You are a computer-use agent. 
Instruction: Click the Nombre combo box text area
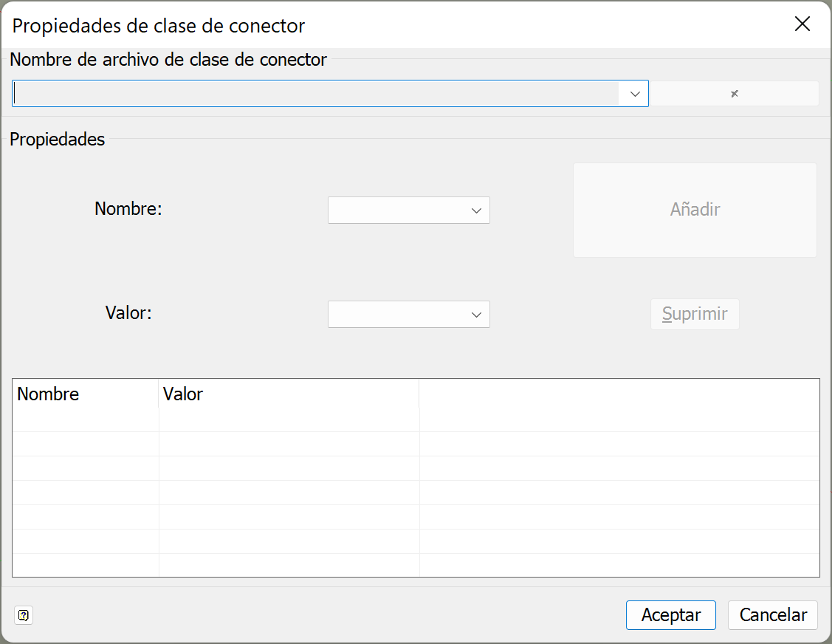(x=399, y=210)
